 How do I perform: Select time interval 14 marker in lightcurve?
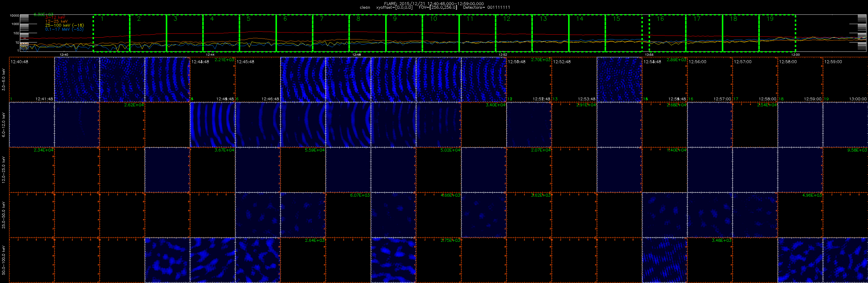coord(580,19)
